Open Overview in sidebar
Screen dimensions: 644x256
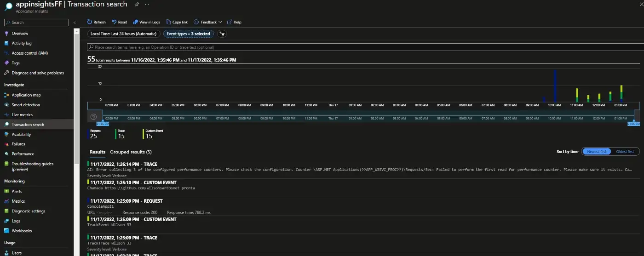(x=20, y=34)
